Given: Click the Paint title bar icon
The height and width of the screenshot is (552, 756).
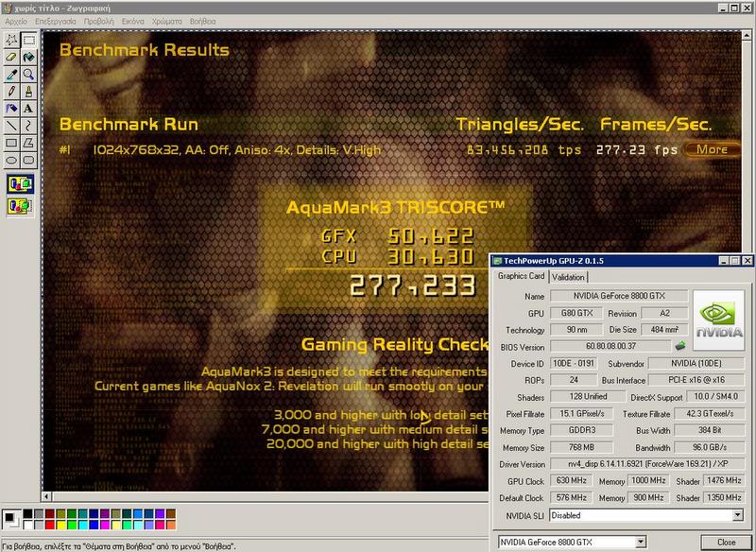Looking at the screenshot, I should (7, 9).
